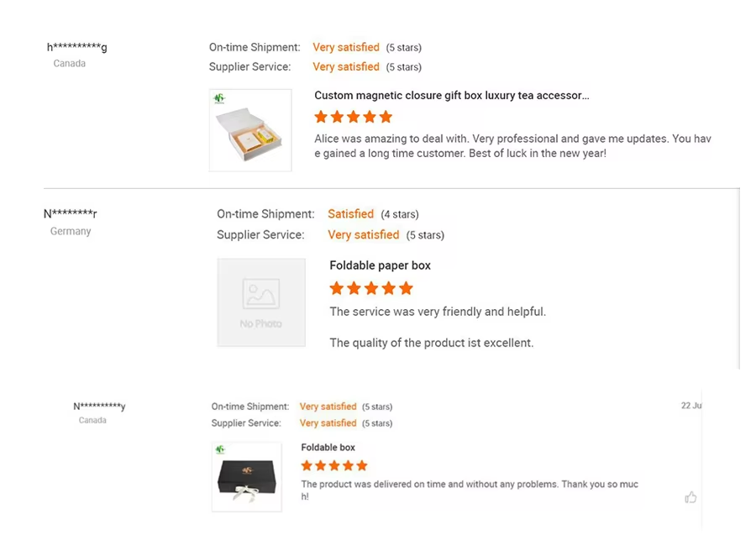Click star rating of magnetic gift box review
Image resolution: width=756 pixels, height=541 pixels.
point(353,117)
